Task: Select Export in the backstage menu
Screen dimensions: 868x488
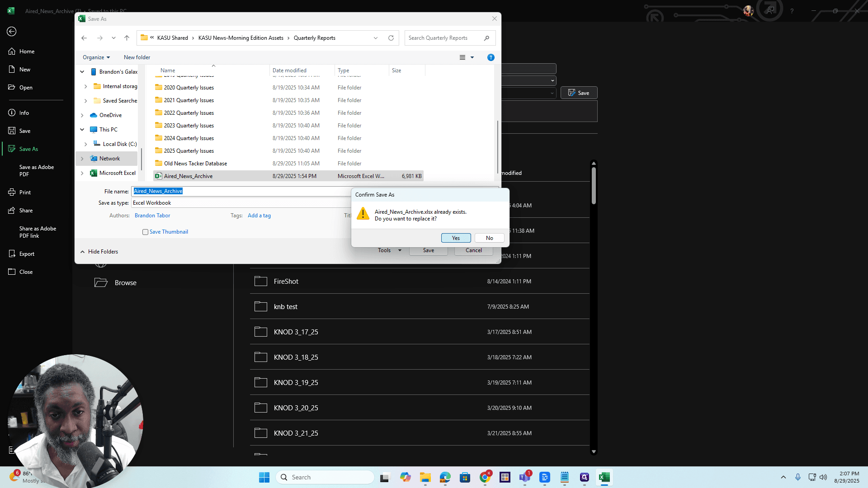Action: click(27, 254)
